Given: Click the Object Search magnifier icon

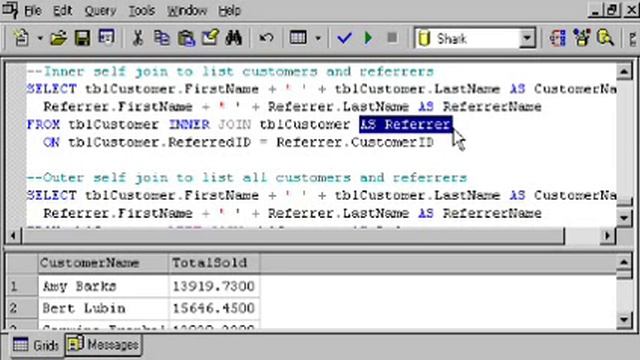Looking at the screenshot, I should [x=605, y=38].
